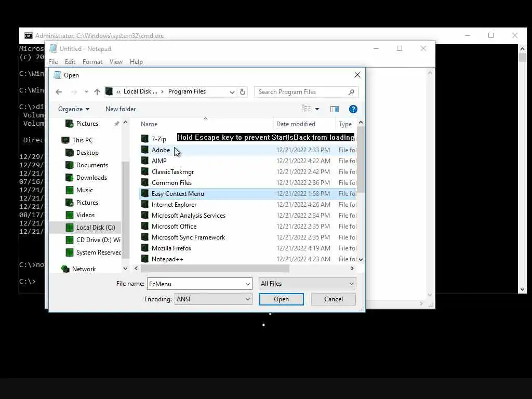This screenshot has height=399, width=532.
Task: Open the All Files type dropdown
Action: click(x=308, y=284)
